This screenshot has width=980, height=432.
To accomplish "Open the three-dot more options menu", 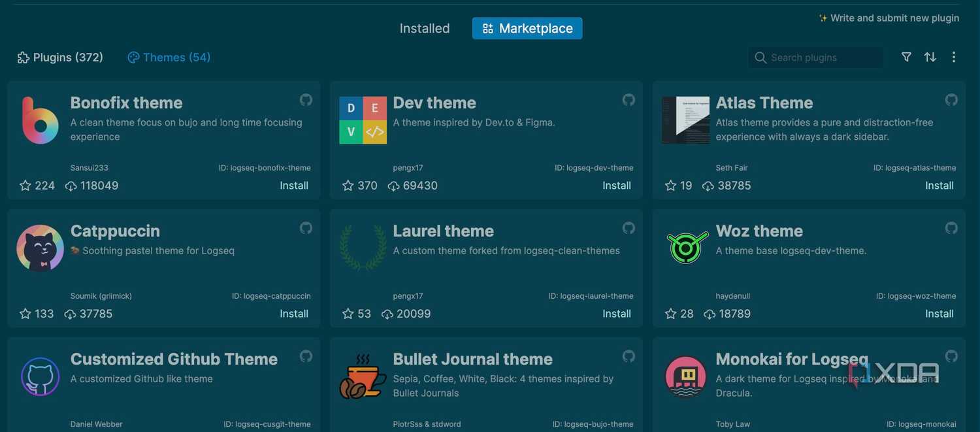I will (954, 58).
